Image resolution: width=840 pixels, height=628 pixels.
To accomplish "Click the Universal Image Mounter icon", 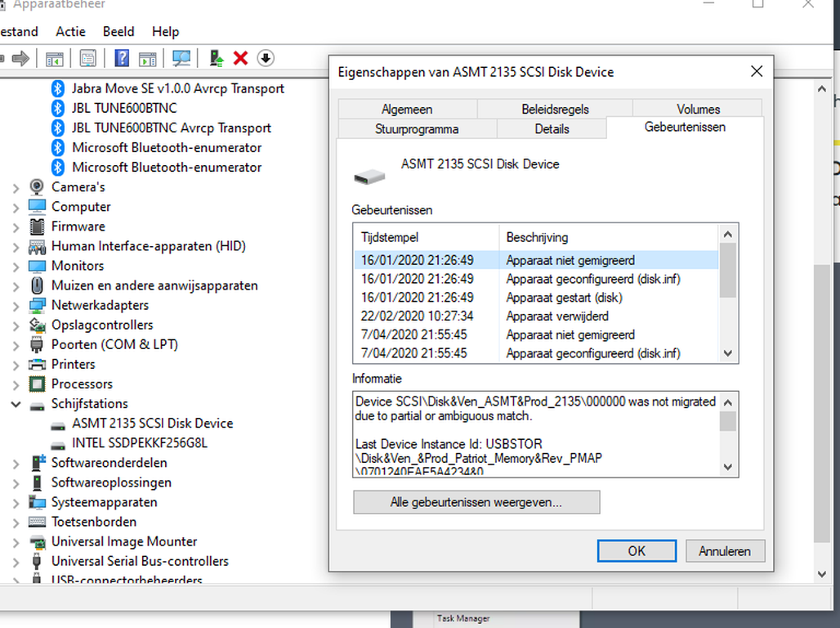I will click(x=37, y=541).
